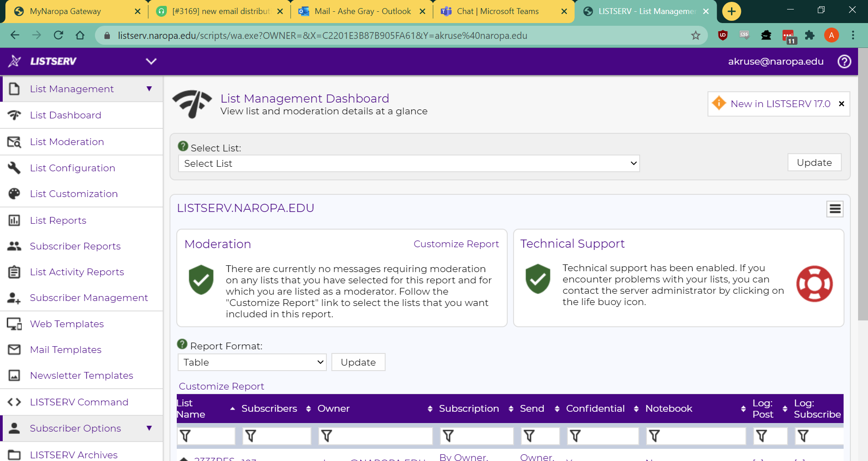Click the browser profile avatar A
Screen dimensions: 868x461
click(831, 35)
